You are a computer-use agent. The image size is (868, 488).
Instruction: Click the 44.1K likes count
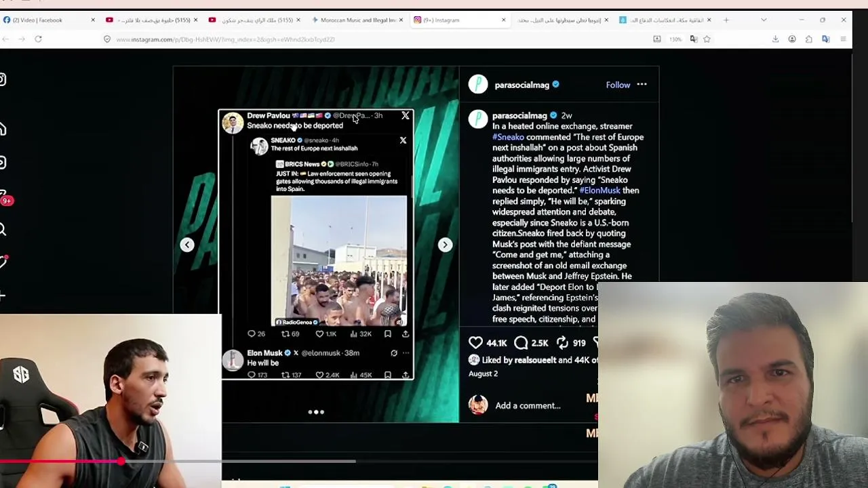496,343
